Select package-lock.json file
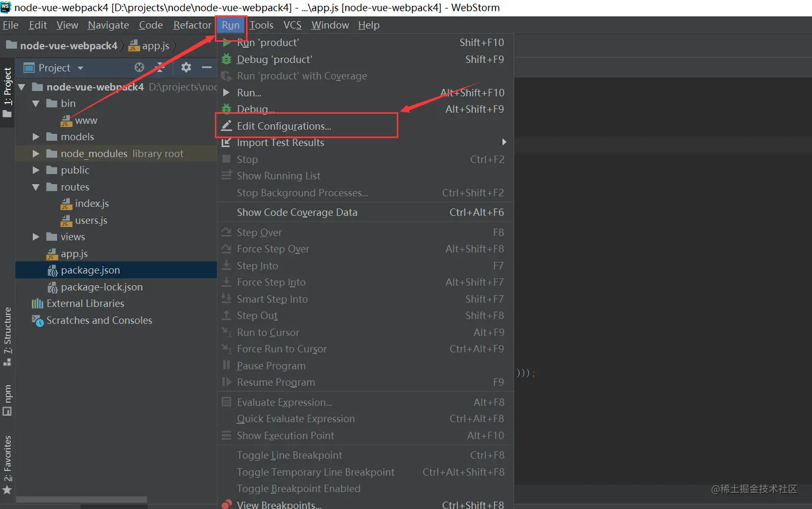 pos(102,287)
